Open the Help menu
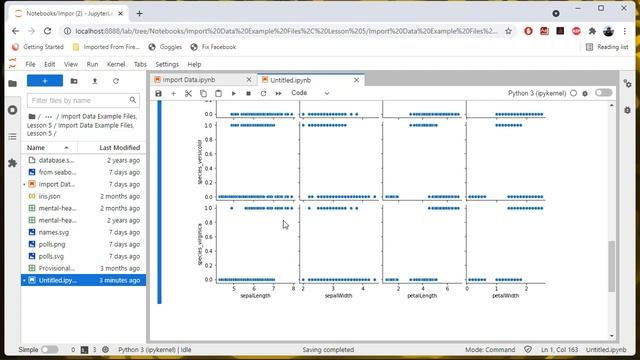 [194, 64]
